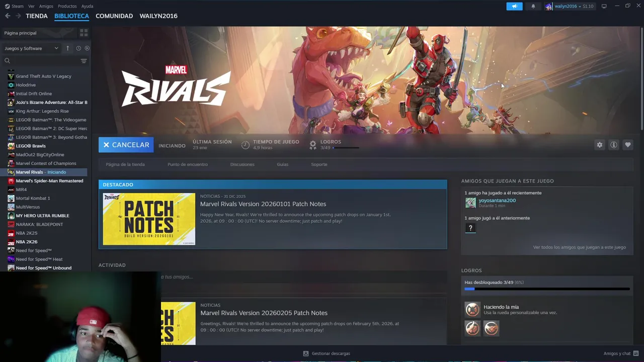Open Guías link
This screenshot has width=644, height=362.
282,164
